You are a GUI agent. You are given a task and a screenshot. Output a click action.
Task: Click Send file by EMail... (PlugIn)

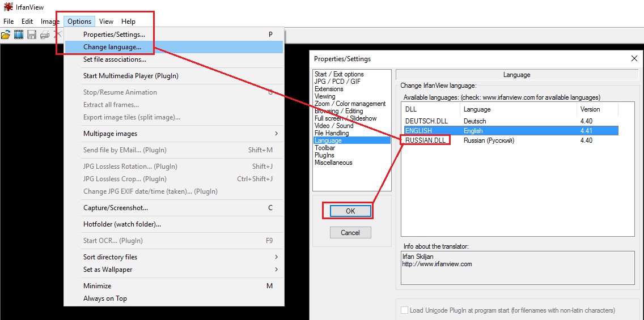point(173,150)
